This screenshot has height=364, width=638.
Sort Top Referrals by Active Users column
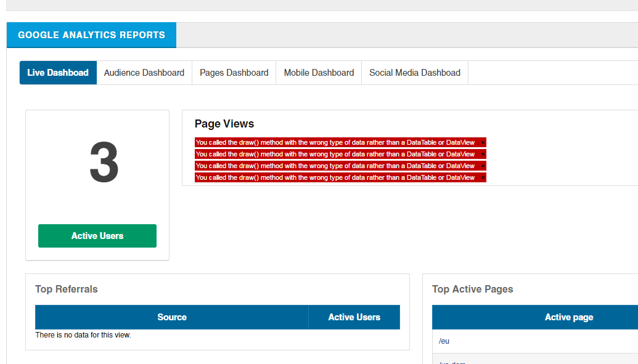click(x=354, y=317)
